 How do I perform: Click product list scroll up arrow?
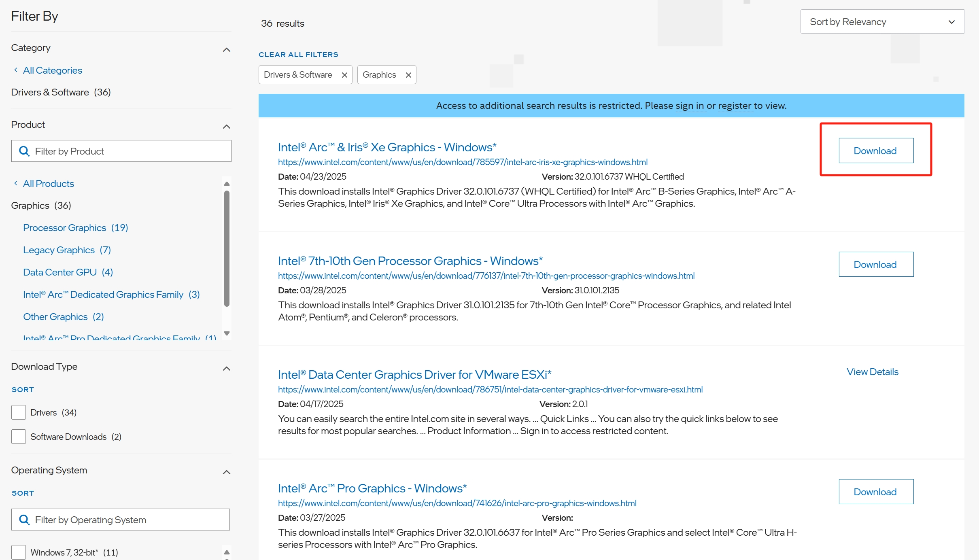pos(227,184)
